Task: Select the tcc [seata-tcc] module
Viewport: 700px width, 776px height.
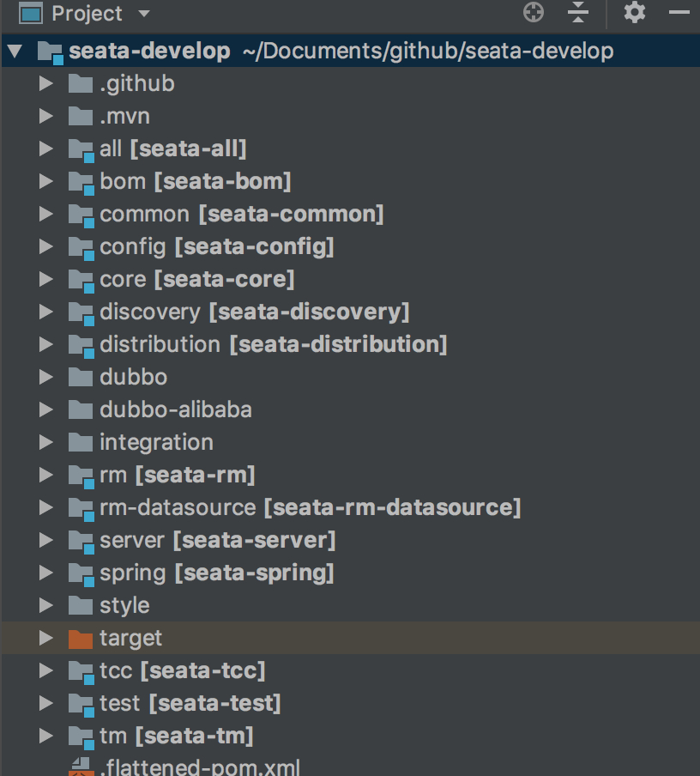Action: (183, 670)
